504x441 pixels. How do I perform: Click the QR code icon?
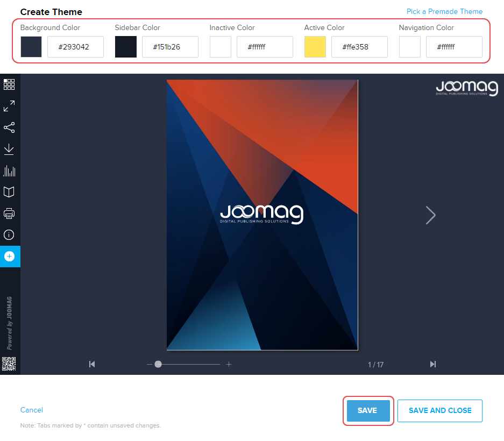[9, 364]
